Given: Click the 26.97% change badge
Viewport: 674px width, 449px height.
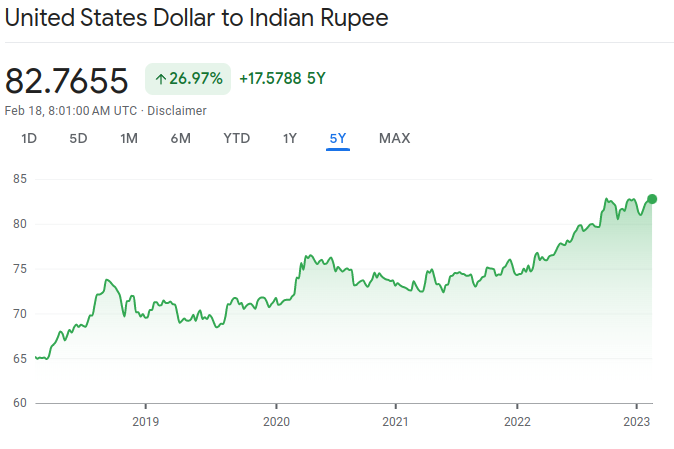Looking at the screenshot, I should click(x=189, y=79).
